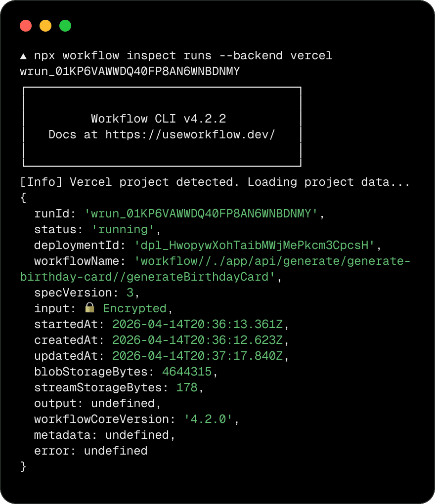
Task: Click the lock icon beside Encrypted
Action: 89,308
